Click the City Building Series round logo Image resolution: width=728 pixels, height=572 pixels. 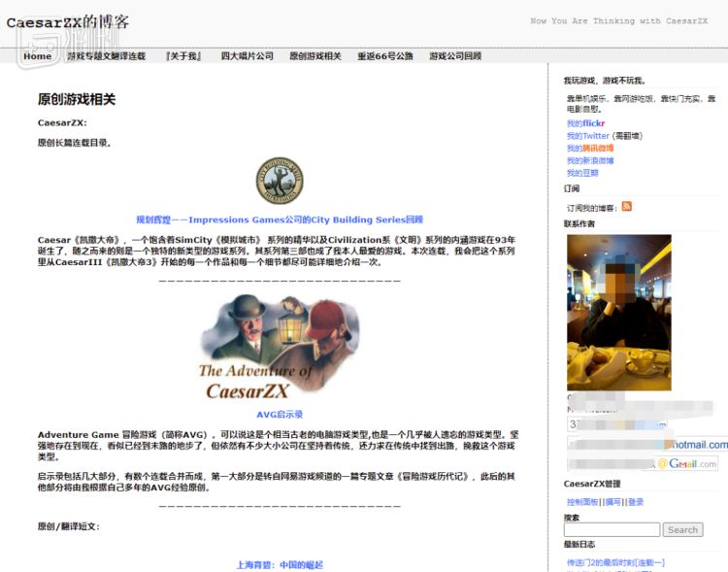[x=280, y=181]
